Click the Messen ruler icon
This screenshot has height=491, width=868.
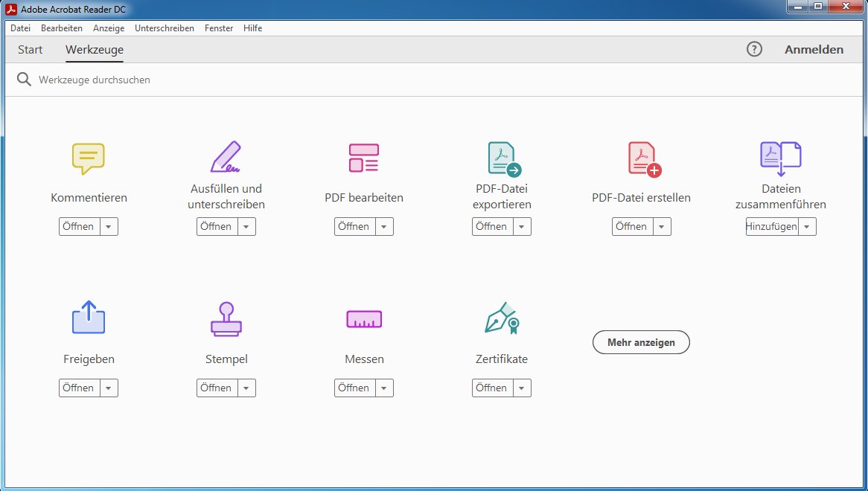click(364, 319)
